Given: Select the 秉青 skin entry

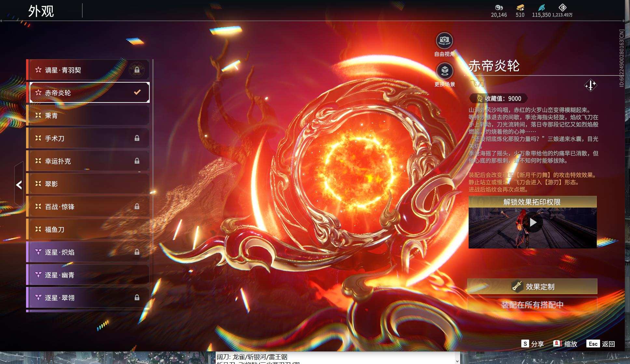Looking at the screenshot, I should (88, 115).
